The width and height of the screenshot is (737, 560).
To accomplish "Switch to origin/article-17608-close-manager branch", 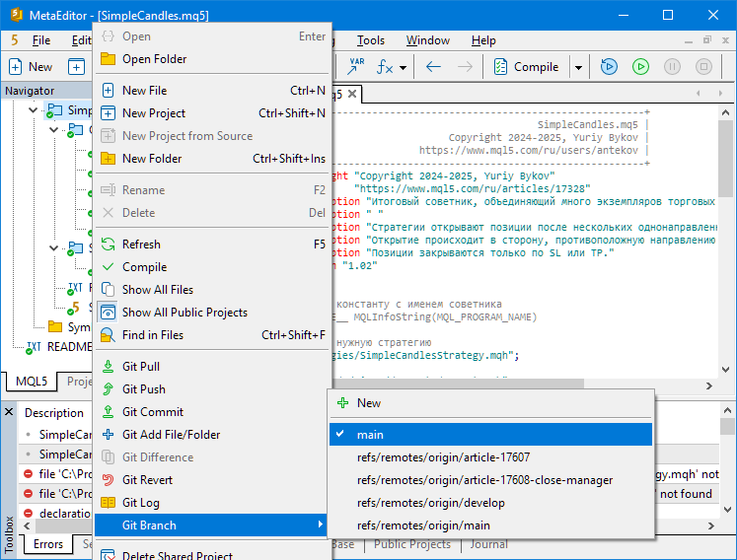I will (490, 480).
